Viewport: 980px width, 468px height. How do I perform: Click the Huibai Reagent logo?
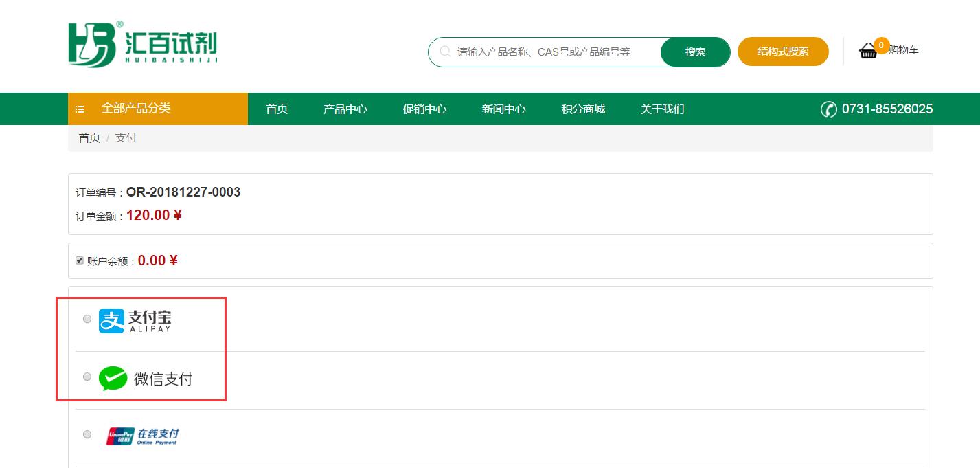tap(143, 45)
